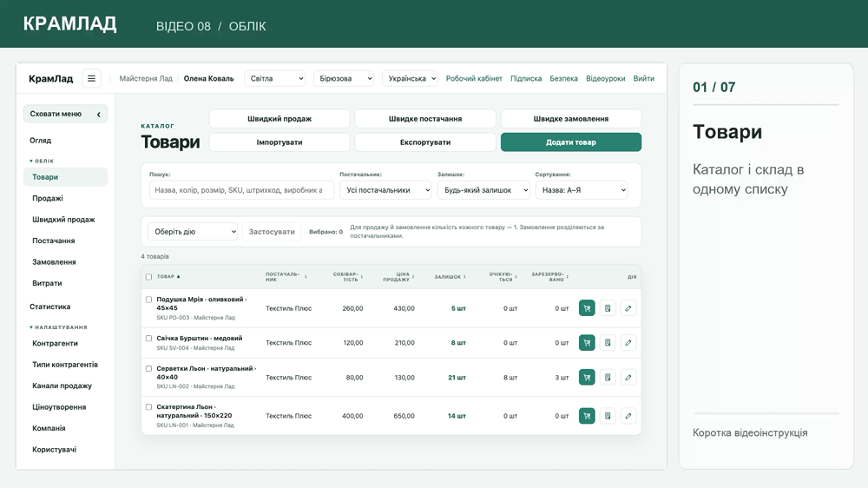
Task: Open Статистика in the sidebar
Action: [x=49, y=307]
